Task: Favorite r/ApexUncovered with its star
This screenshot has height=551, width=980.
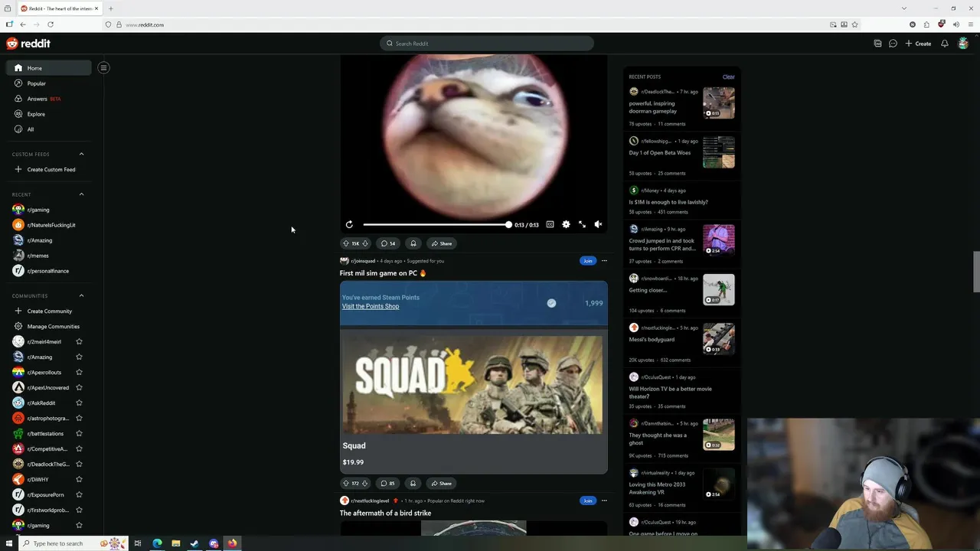Action: tap(79, 387)
